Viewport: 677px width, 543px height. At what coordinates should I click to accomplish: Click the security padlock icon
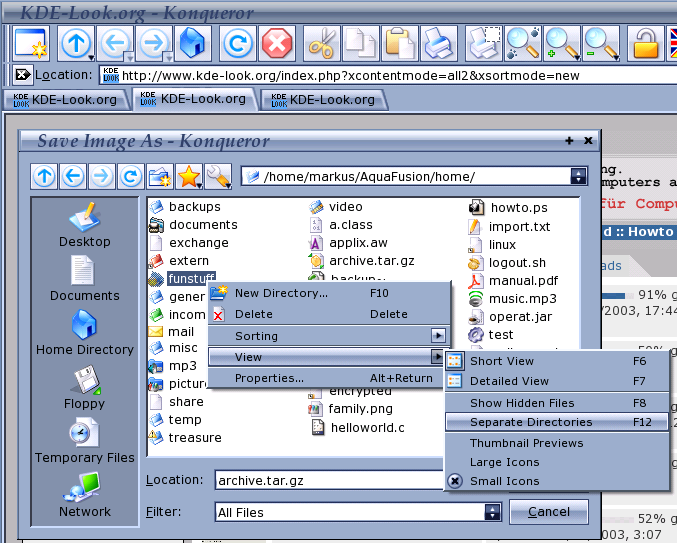pos(645,43)
